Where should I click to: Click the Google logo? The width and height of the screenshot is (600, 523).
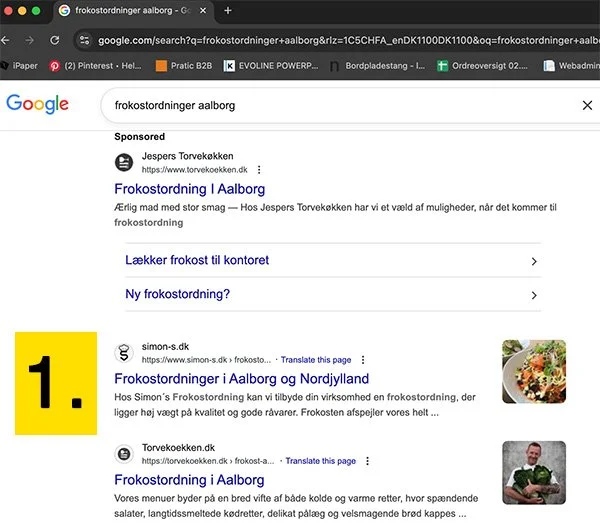click(38, 104)
